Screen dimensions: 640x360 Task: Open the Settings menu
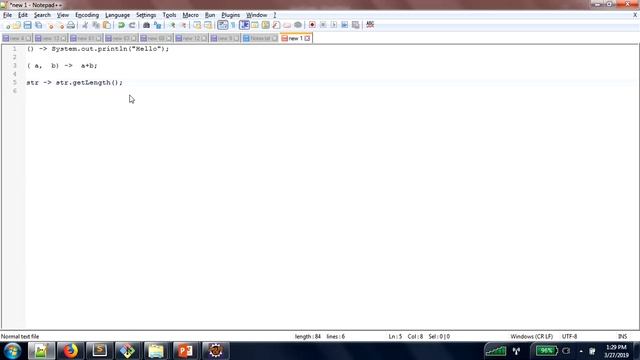[146, 15]
